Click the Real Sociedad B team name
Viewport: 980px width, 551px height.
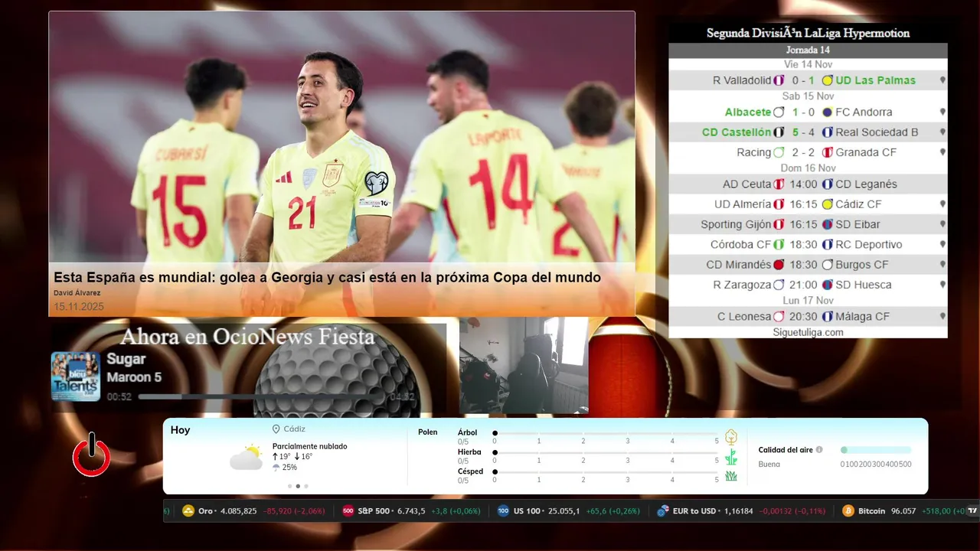pos(877,132)
